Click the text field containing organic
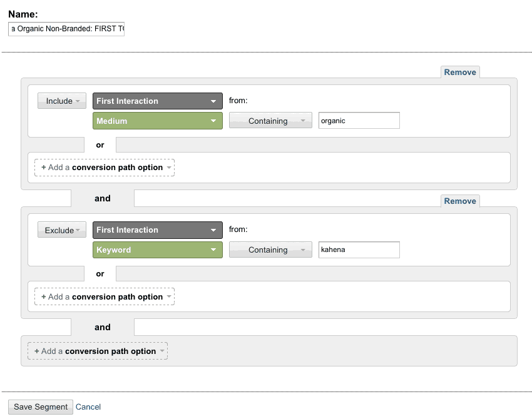532x419 pixels. [x=359, y=121]
